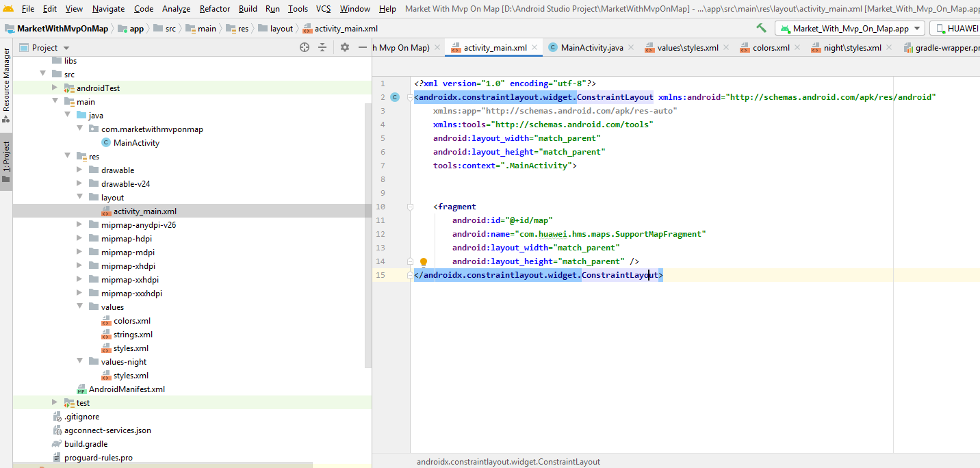This screenshot has width=980, height=468.
Task: Hide the Project panel with minus icon
Action: (363, 47)
